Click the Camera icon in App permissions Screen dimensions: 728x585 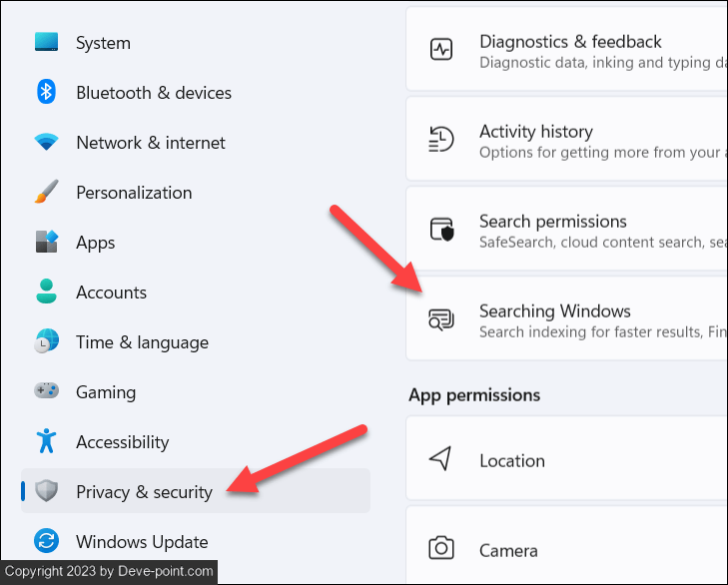[441, 549]
